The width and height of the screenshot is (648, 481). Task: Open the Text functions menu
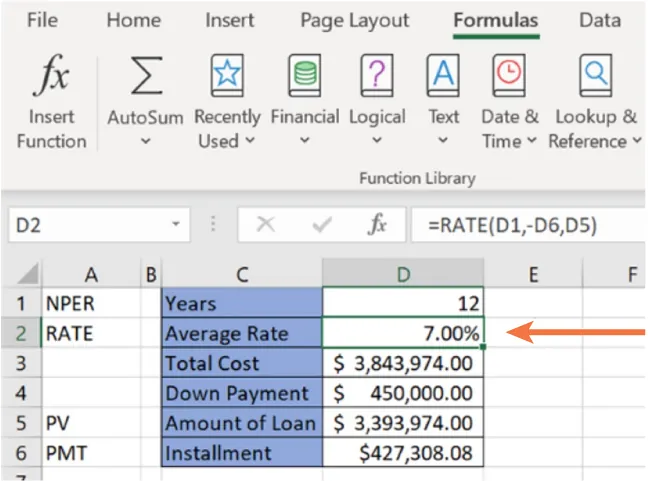tap(443, 76)
